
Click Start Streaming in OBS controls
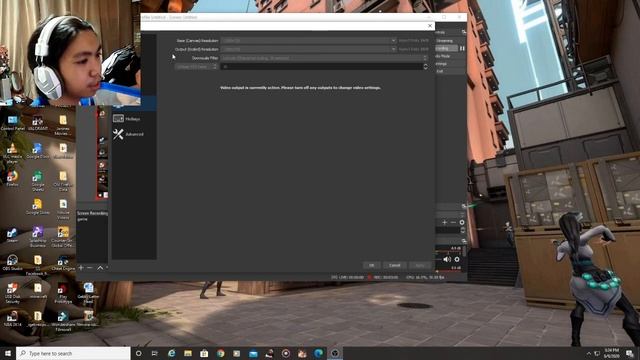pos(450,41)
